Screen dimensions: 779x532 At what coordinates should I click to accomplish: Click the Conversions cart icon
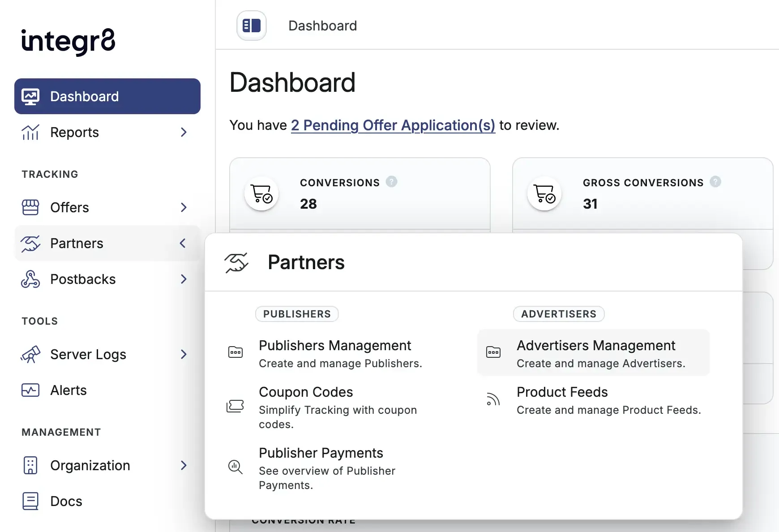261,193
